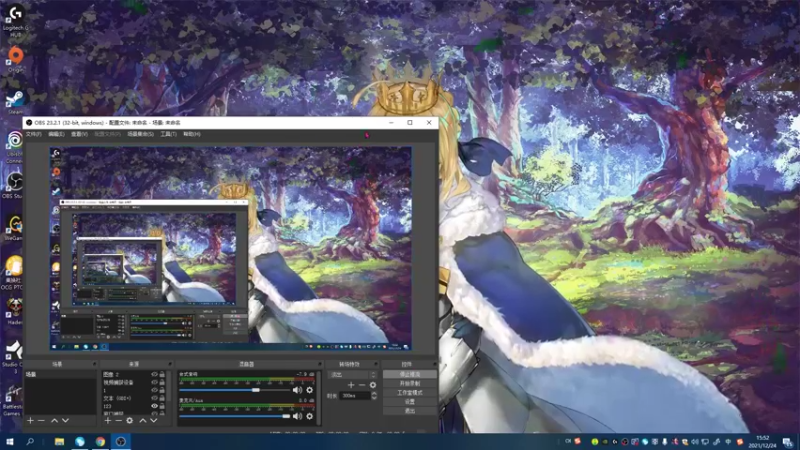The width and height of the screenshot is (800, 450).
Task: Move the selected source up in the list
Action: (143, 420)
